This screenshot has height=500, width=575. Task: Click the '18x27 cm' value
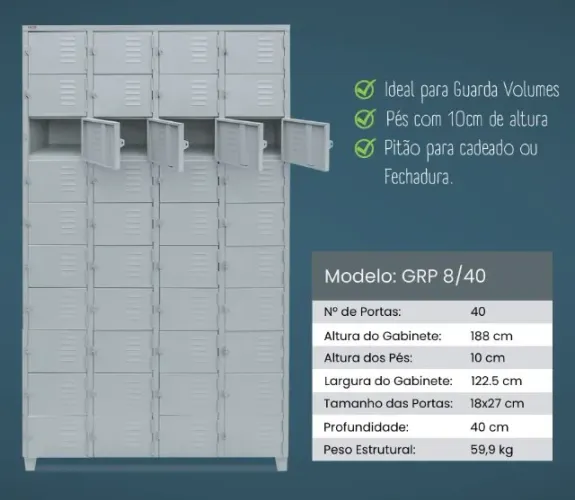pos(497,404)
